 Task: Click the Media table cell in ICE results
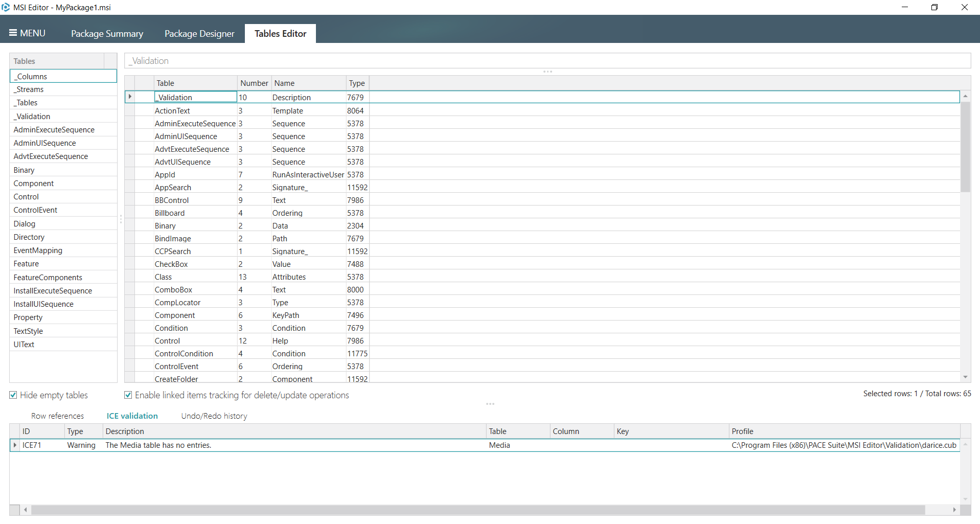[518, 445]
